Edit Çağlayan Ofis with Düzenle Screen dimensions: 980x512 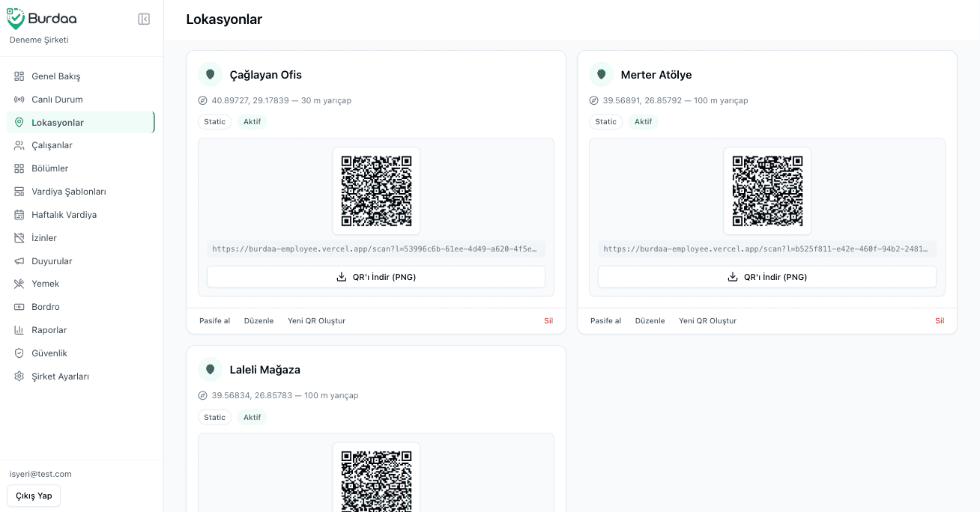click(x=259, y=321)
